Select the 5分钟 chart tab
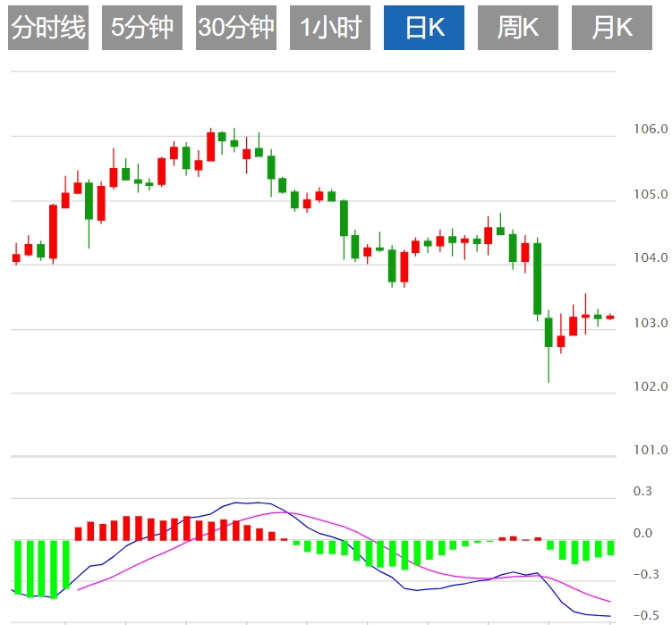 [x=142, y=28]
